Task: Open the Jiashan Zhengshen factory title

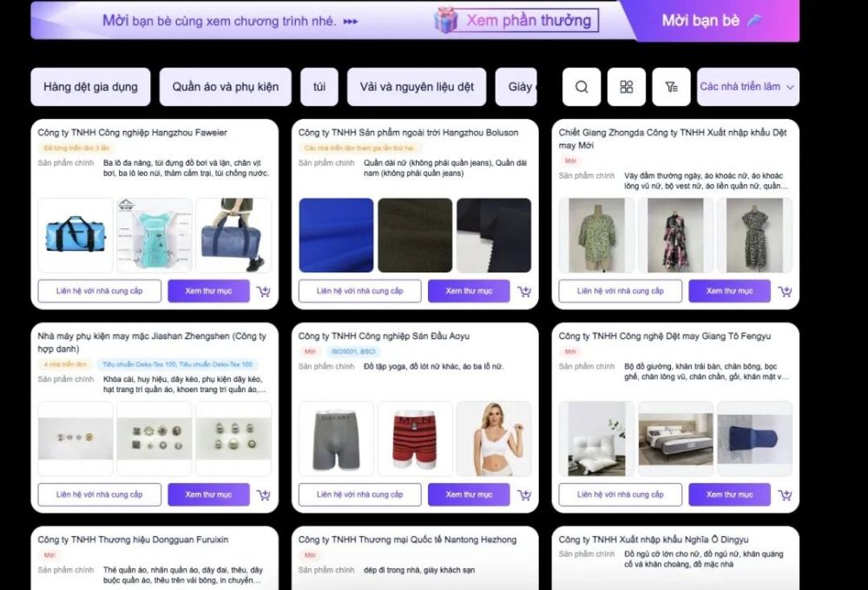Action: click(x=152, y=343)
